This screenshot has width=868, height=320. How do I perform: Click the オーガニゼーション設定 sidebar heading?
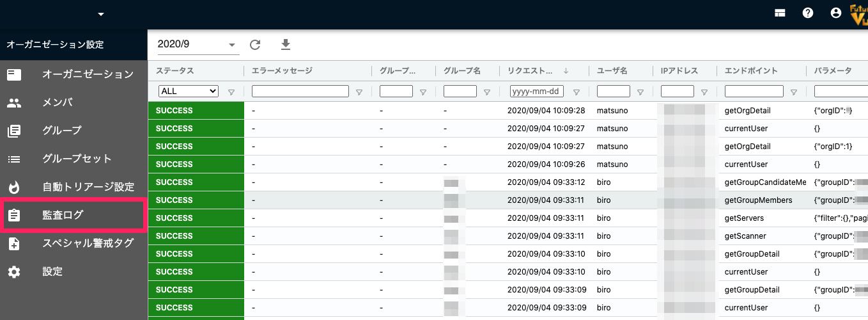55,45
